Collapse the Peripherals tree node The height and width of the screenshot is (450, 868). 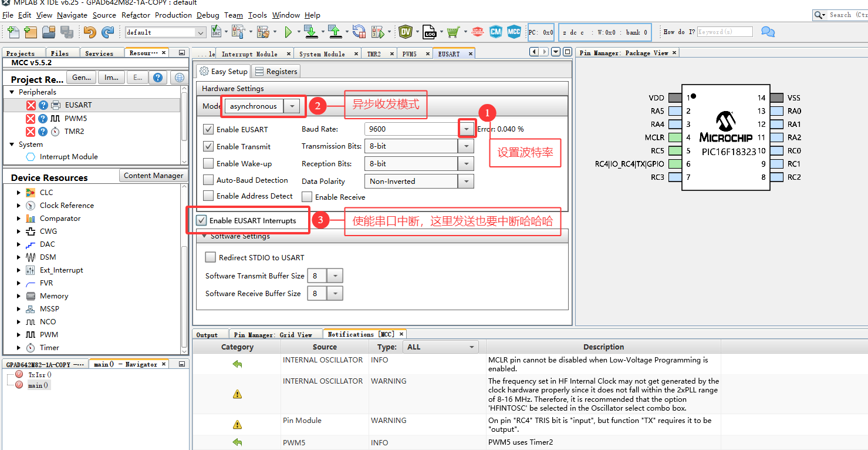tap(12, 92)
